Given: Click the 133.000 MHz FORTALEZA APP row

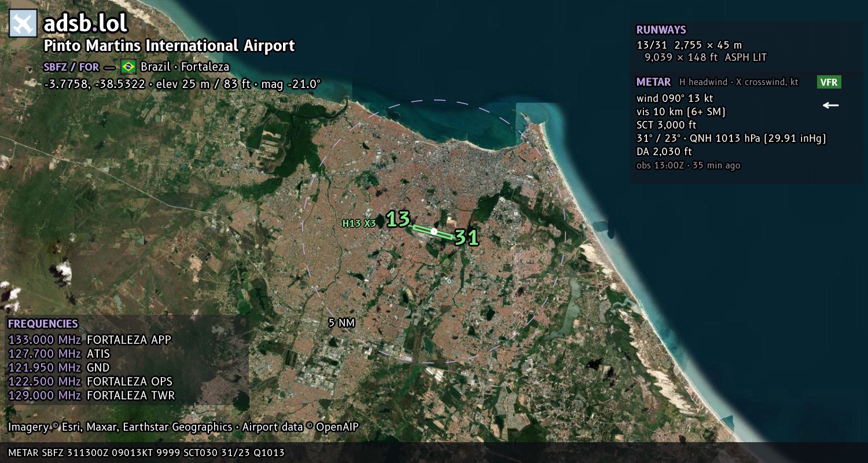Looking at the screenshot, I should [90, 340].
